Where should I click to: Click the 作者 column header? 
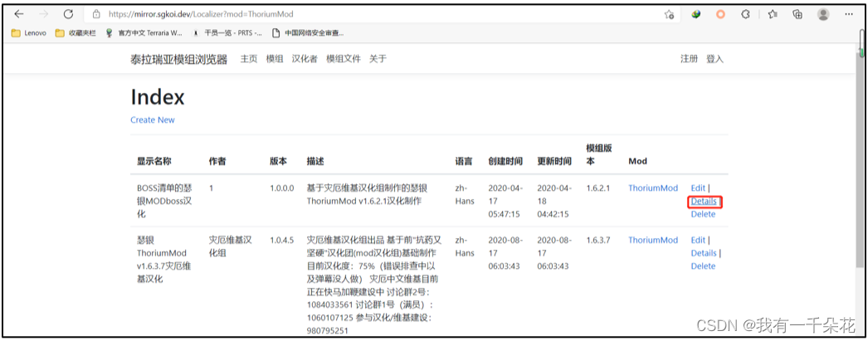click(217, 161)
